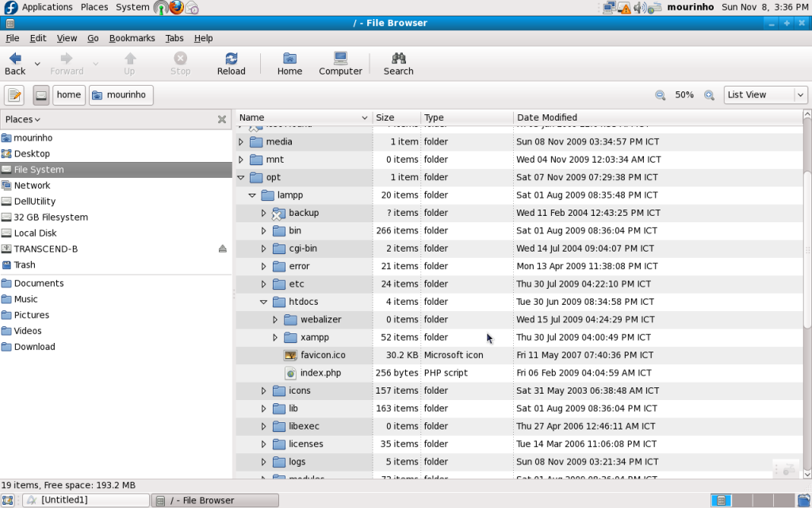Image resolution: width=812 pixels, height=508 pixels.
Task: Click the Search binoculars icon
Action: click(398, 60)
